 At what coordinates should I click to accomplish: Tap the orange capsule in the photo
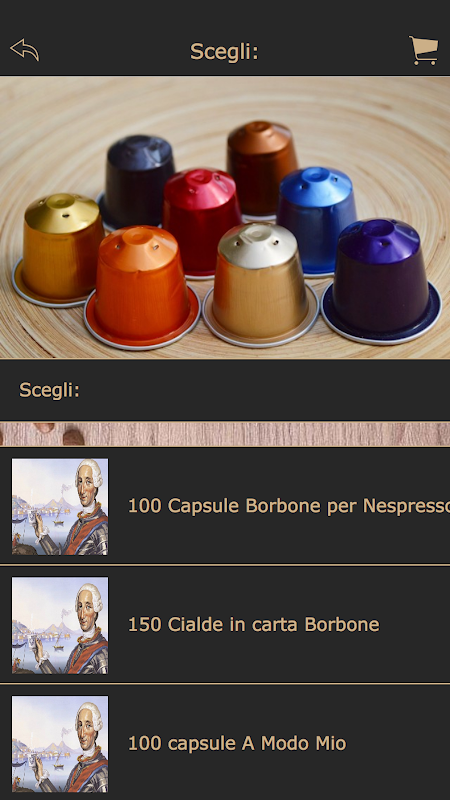click(141, 287)
